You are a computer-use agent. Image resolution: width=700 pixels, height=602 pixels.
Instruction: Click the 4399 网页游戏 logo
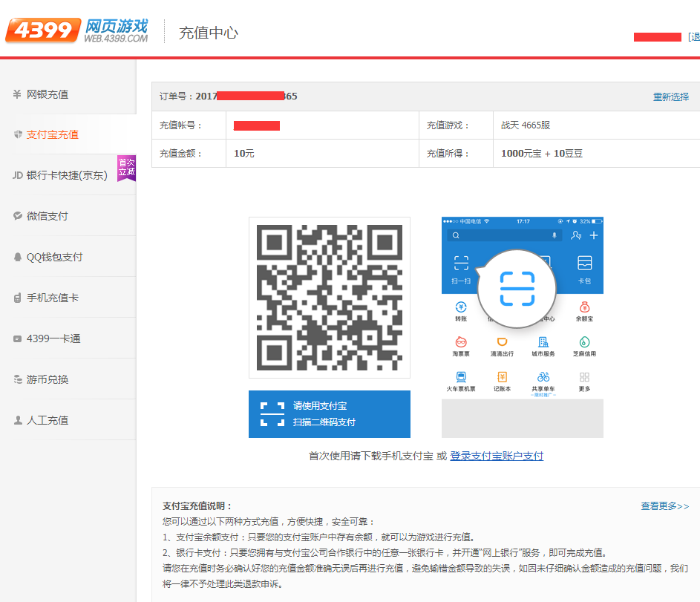coord(77,30)
